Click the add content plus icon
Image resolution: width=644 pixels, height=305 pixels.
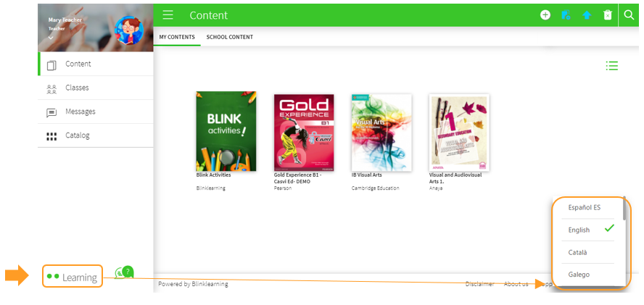(x=545, y=15)
